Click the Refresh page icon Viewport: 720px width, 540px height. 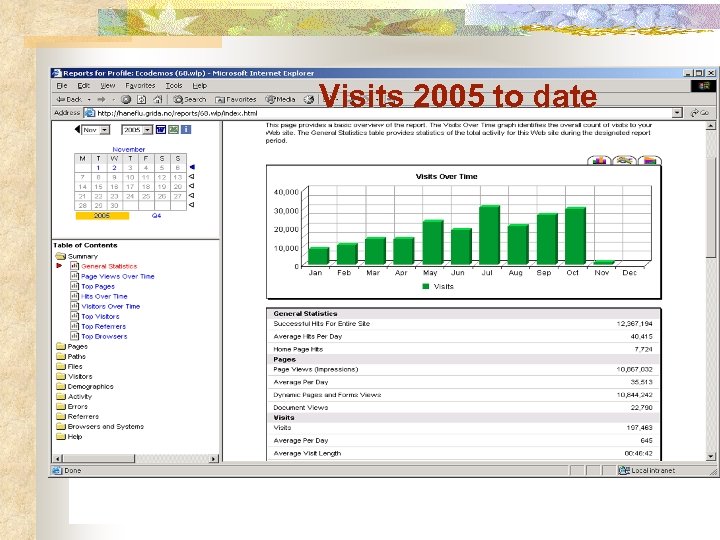tap(142, 99)
